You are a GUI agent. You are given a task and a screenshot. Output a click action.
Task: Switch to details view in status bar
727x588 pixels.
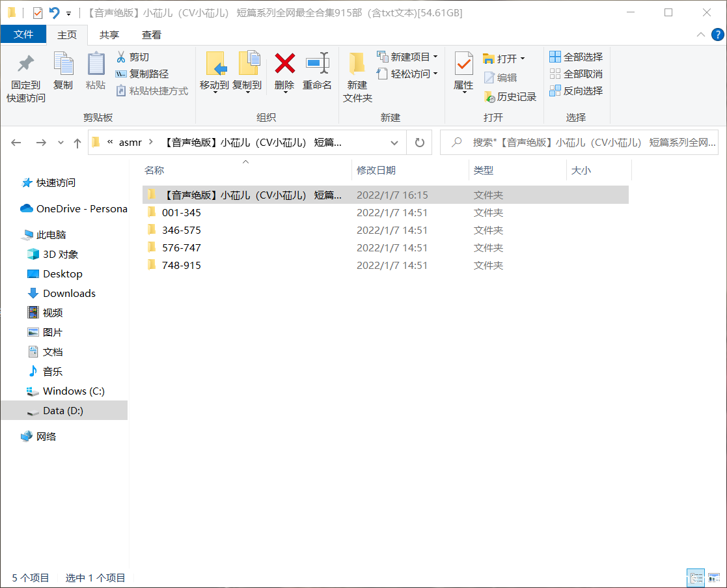pyautogui.click(x=696, y=578)
